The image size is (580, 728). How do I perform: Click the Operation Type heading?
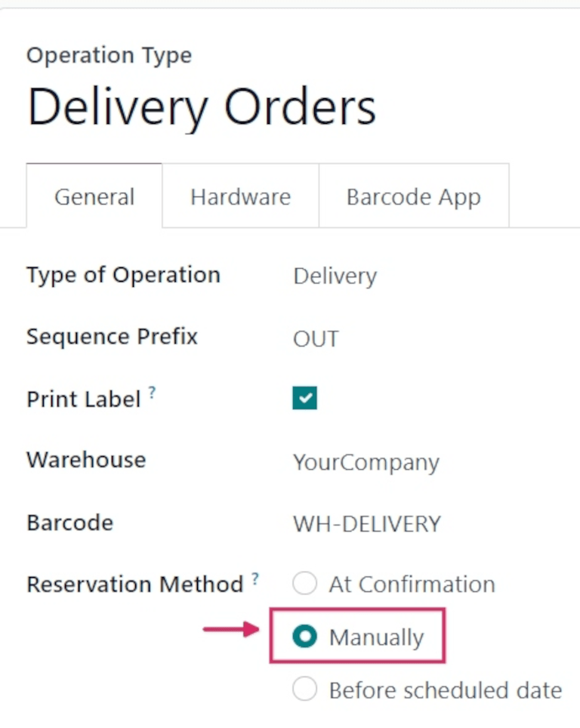pos(109,54)
